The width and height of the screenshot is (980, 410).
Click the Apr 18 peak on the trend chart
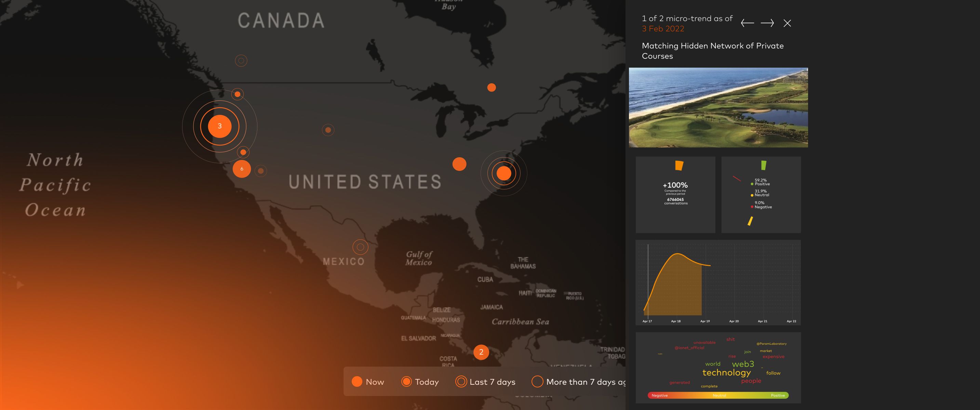tap(677, 254)
